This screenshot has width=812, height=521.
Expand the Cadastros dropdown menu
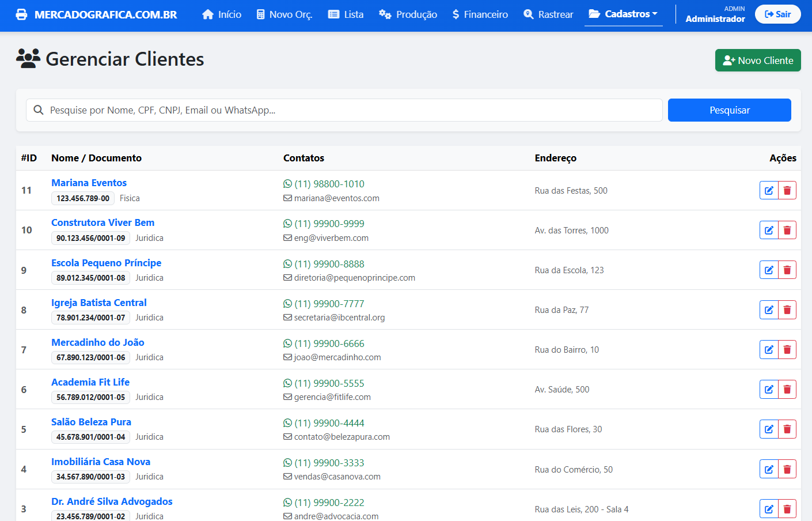[x=623, y=14]
